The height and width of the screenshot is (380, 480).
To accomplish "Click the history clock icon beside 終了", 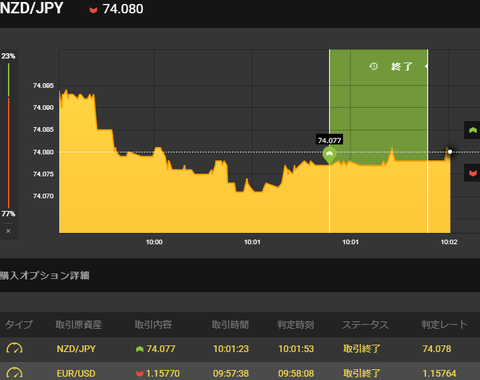I will (373, 66).
